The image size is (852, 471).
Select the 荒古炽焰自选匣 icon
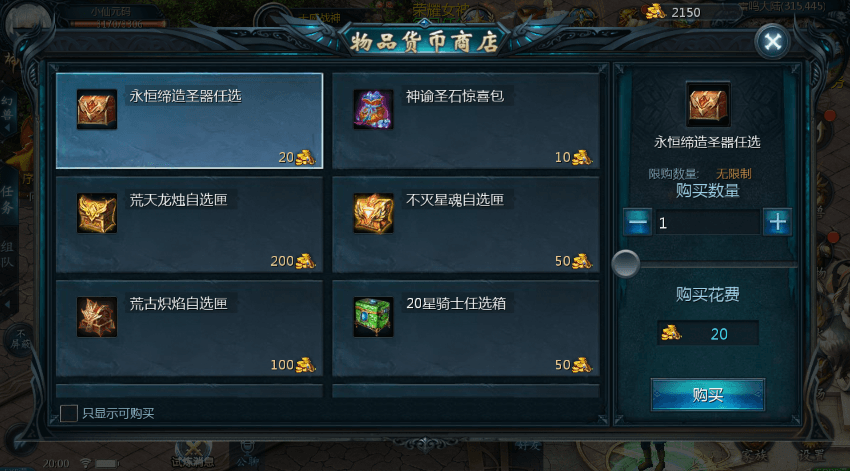pyautogui.click(x=97, y=317)
